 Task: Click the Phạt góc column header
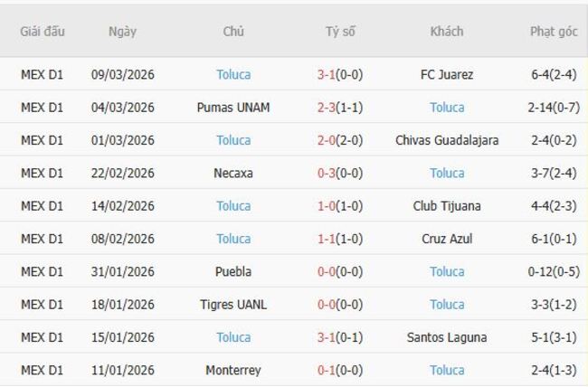(554, 32)
